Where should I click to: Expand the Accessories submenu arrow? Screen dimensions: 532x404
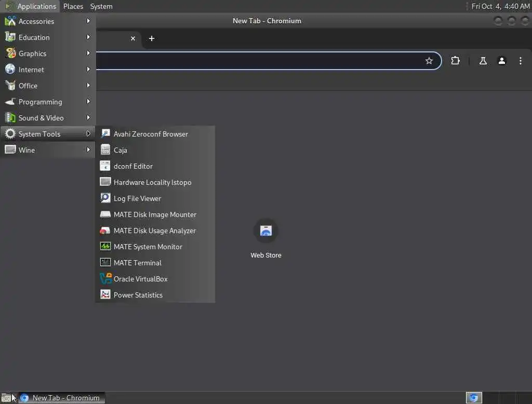click(x=88, y=21)
